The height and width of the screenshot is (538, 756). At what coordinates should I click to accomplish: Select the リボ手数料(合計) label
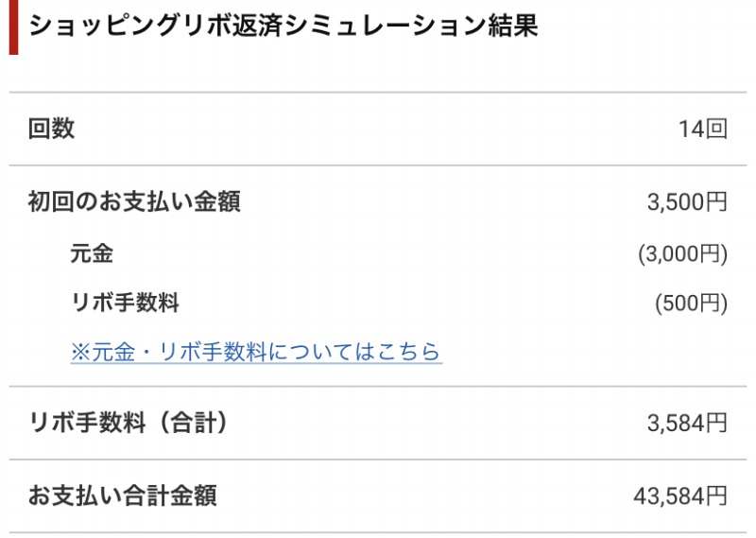tap(129, 422)
